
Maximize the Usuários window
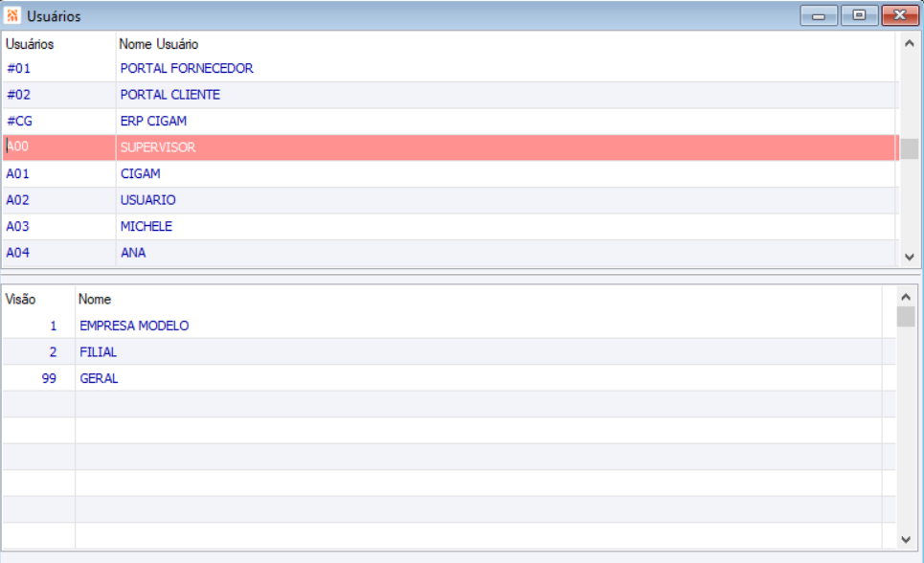pyautogui.click(x=859, y=15)
